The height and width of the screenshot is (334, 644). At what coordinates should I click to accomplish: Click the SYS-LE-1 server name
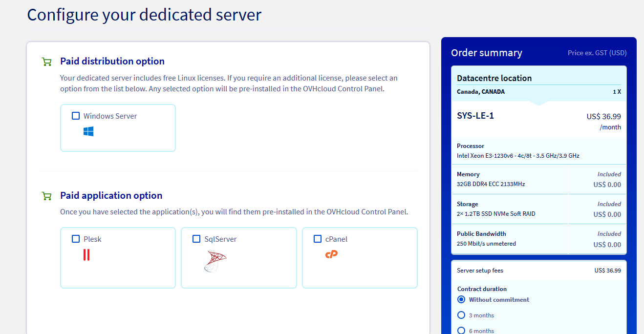(x=475, y=116)
